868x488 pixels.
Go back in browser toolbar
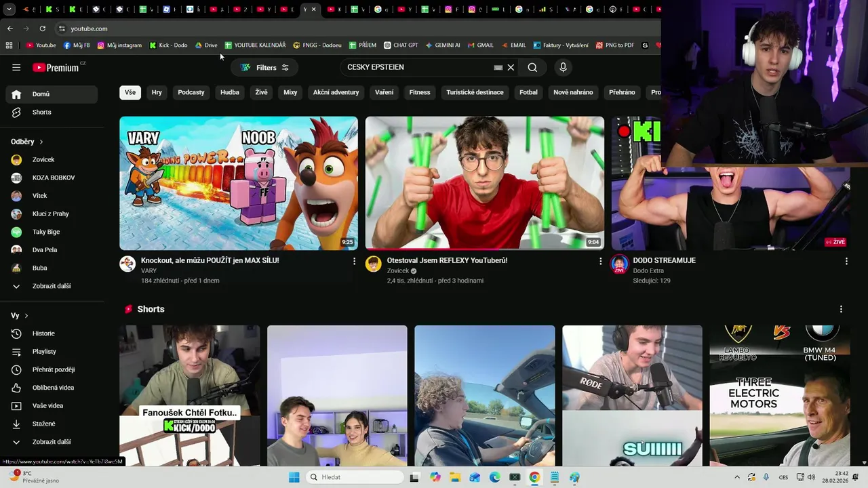(x=10, y=28)
